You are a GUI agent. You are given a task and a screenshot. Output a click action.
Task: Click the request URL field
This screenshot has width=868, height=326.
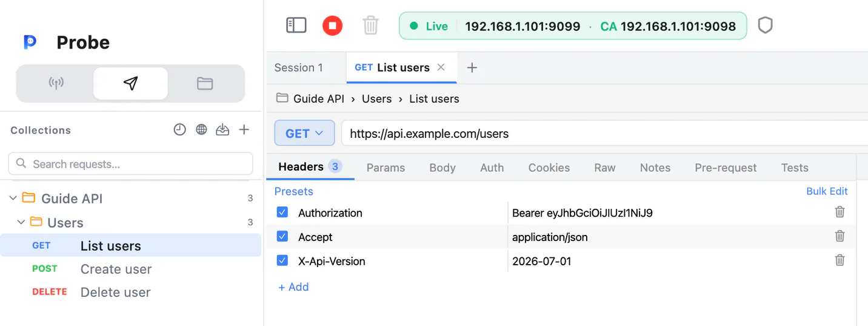pos(604,133)
